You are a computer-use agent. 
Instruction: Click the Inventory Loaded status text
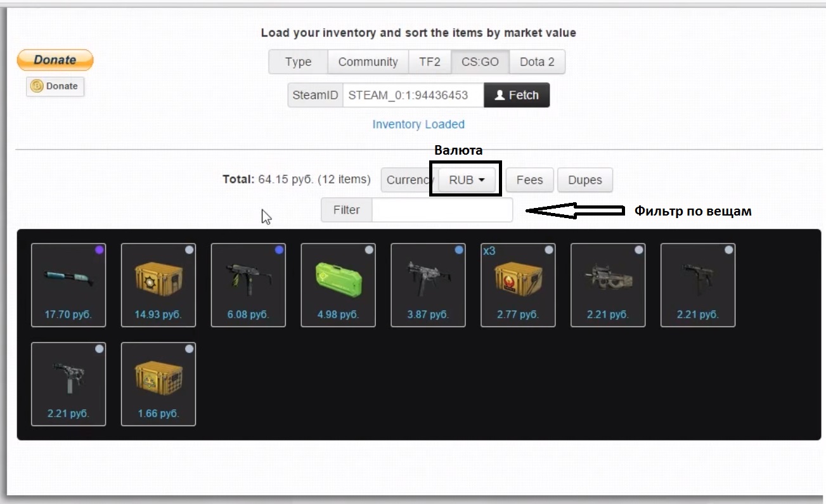(x=418, y=124)
